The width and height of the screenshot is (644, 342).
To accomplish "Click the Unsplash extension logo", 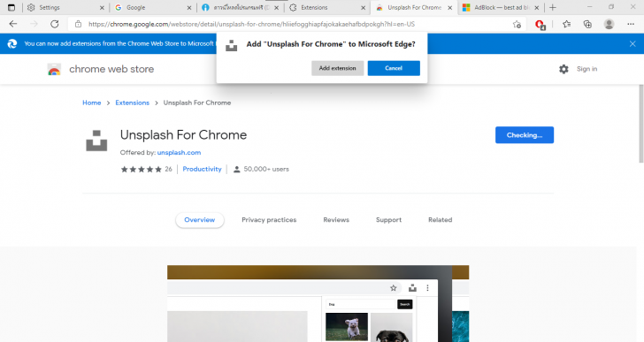I will (x=96, y=141).
